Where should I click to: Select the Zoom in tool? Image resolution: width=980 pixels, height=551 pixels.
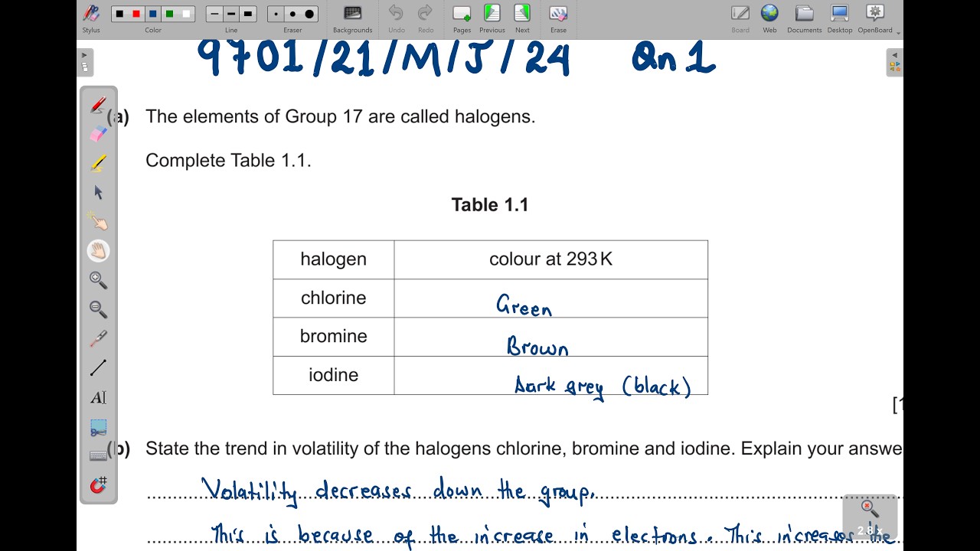[98, 280]
